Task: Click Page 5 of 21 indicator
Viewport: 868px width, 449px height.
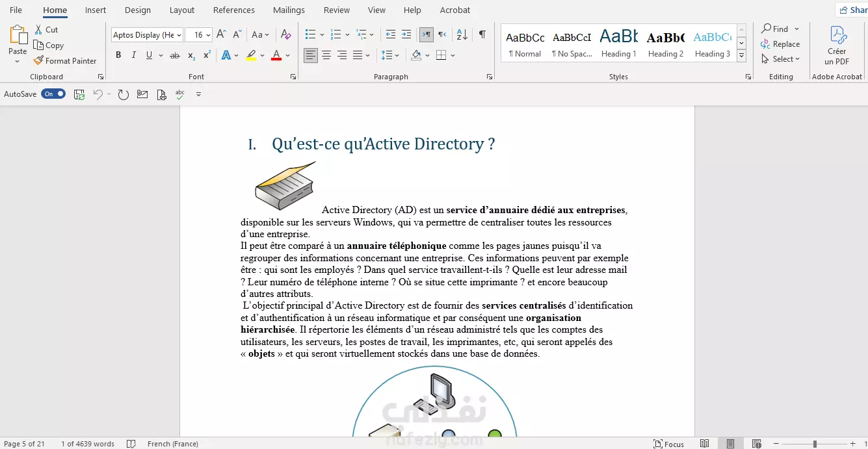Action: (x=24, y=444)
